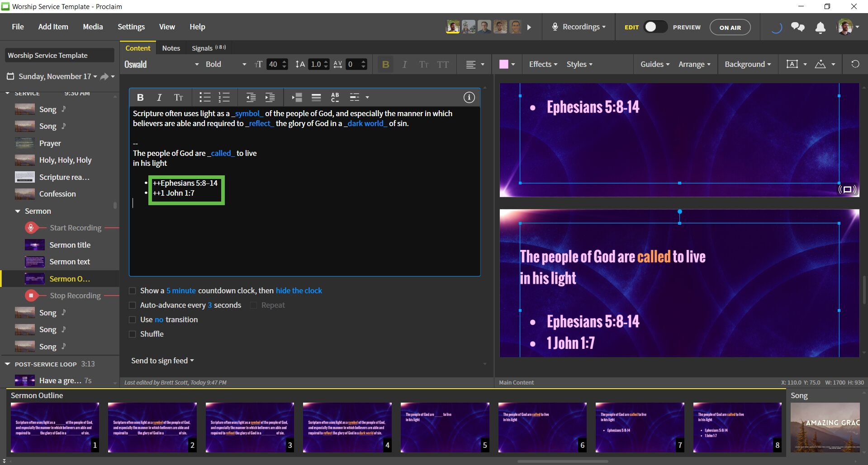The width and height of the screenshot is (868, 465).
Task: Open the Arrange dropdown
Action: click(x=694, y=64)
